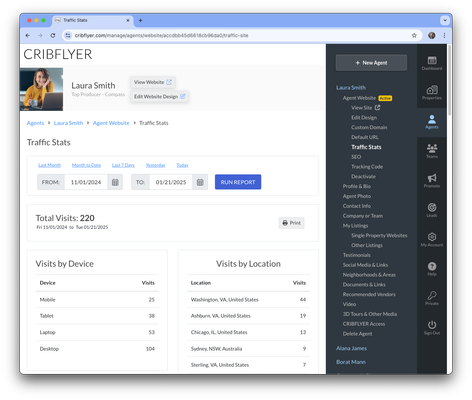
Task: Select the Month to Date quick range
Action: pos(86,165)
